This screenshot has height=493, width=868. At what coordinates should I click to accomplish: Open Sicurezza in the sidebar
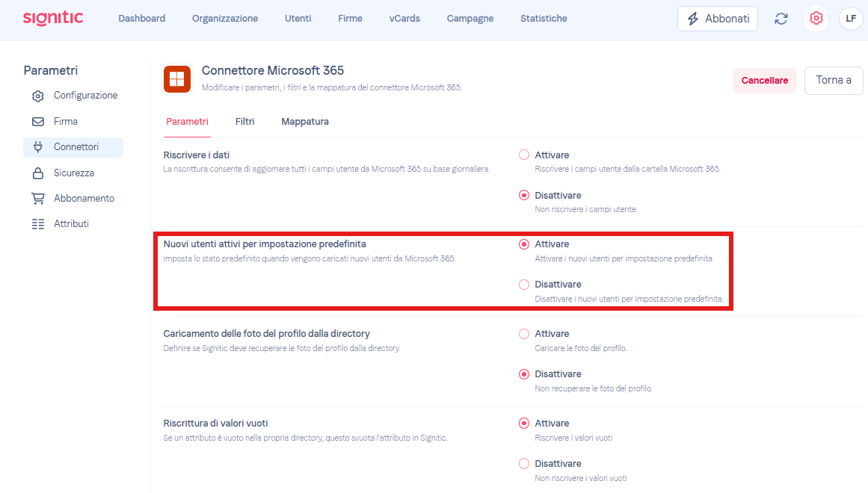(x=73, y=173)
